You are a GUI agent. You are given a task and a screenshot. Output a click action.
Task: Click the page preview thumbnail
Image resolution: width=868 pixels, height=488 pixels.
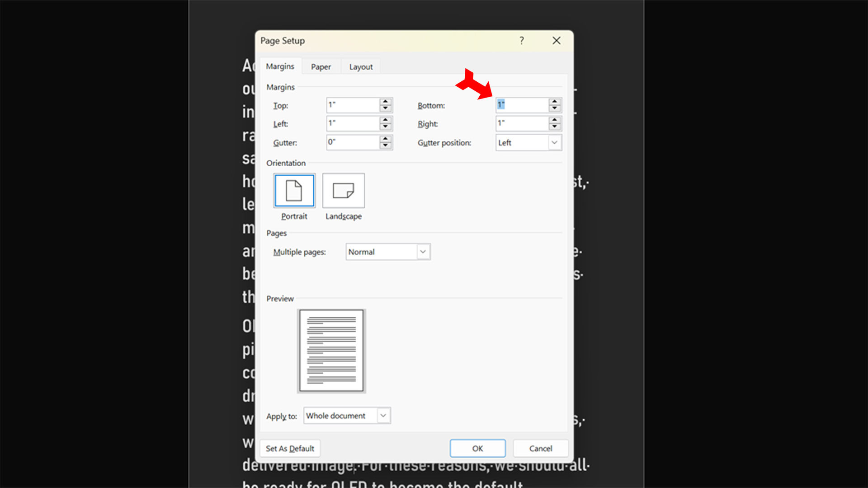[331, 351]
